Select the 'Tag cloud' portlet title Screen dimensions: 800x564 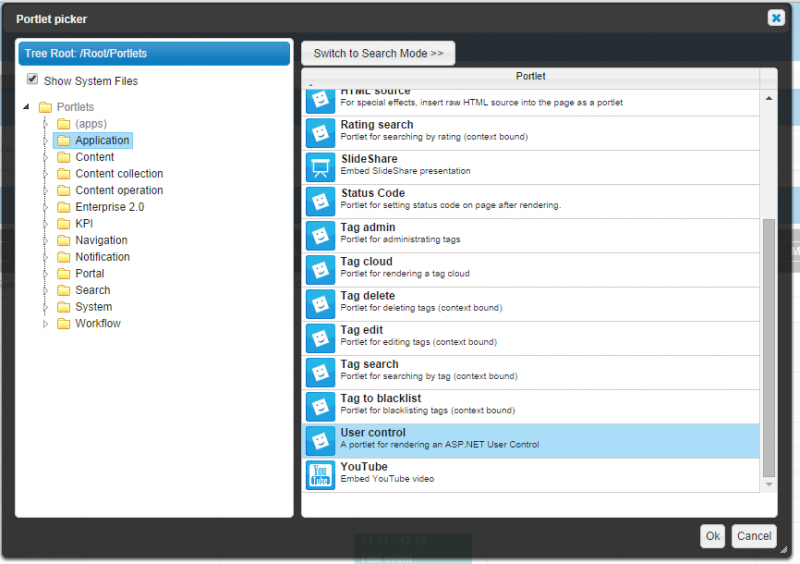366,261
